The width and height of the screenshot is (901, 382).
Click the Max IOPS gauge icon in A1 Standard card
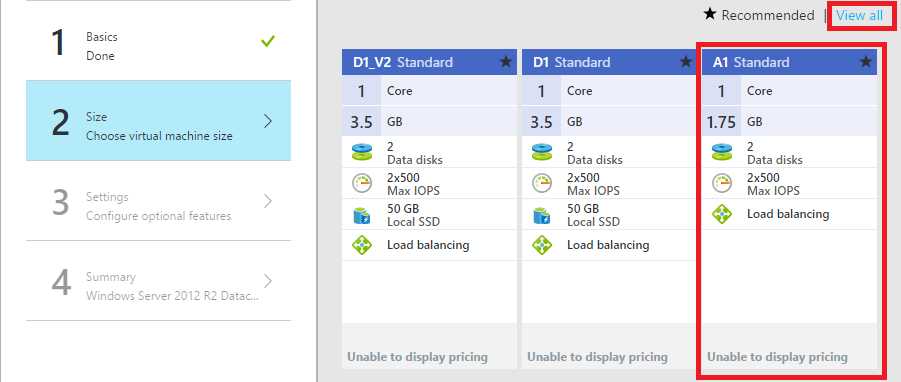pyautogui.click(x=722, y=183)
